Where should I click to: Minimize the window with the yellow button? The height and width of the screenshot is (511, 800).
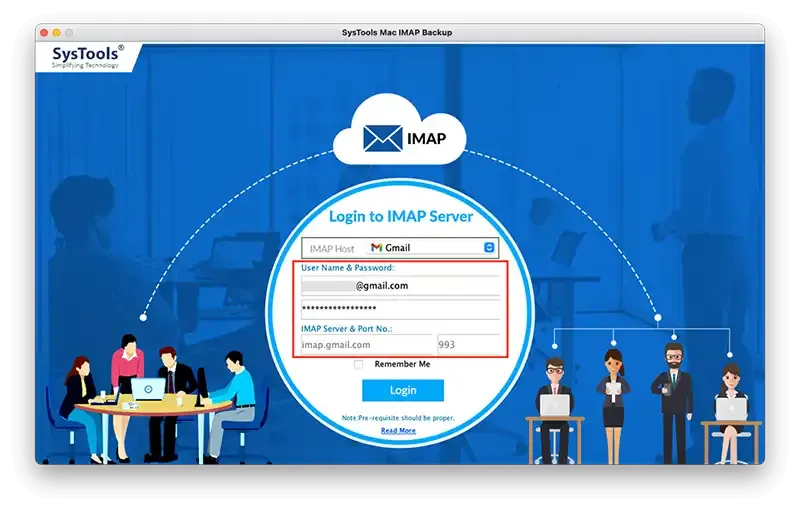[x=57, y=33]
